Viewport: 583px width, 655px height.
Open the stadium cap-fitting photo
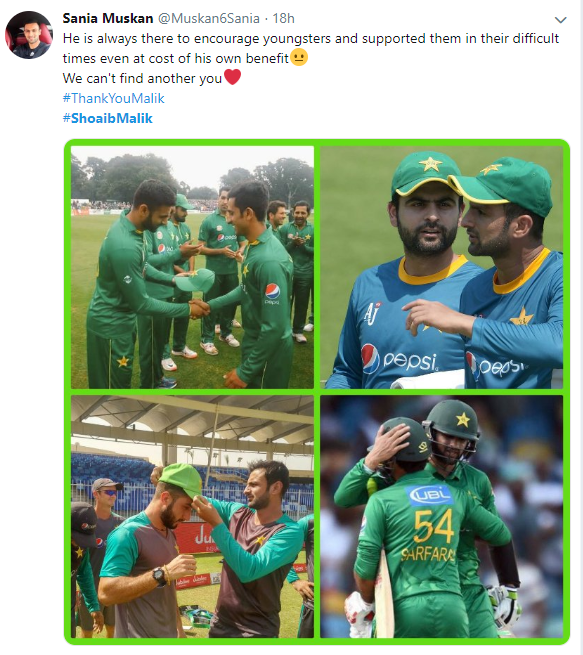tap(193, 517)
